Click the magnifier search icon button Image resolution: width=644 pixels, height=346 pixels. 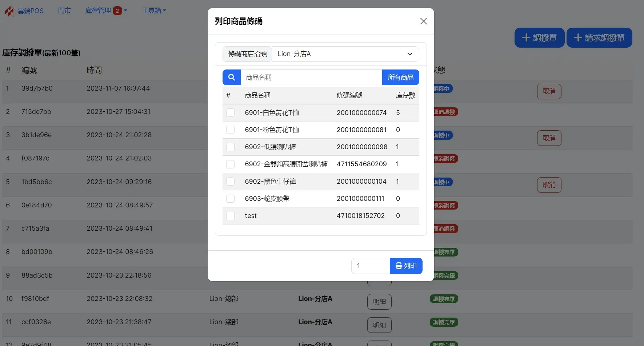[x=232, y=77]
